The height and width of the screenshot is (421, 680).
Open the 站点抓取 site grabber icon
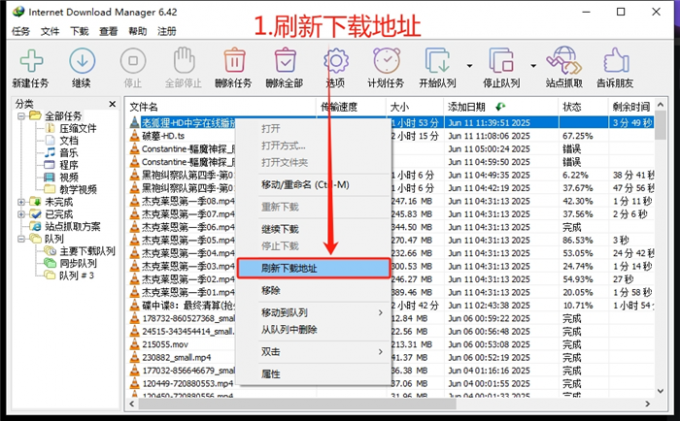click(x=564, y=60)
